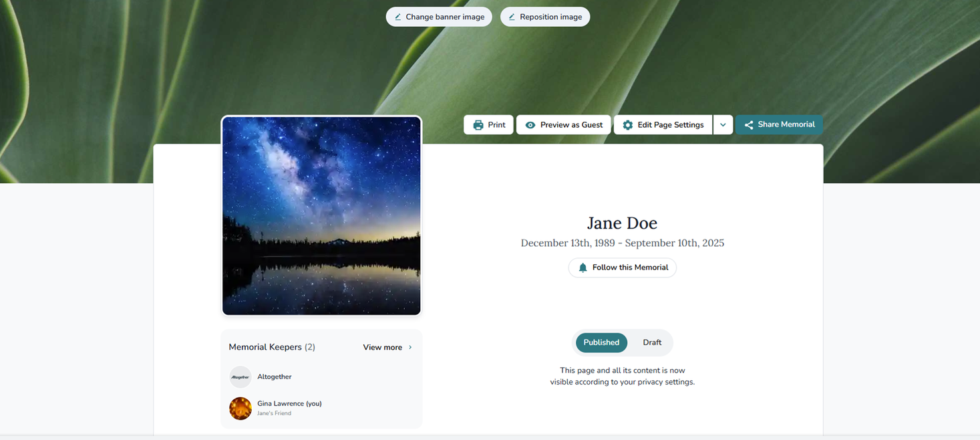Open View more Memorial Keepers
This screenshot has width=980, height=440.
point(387,348)
